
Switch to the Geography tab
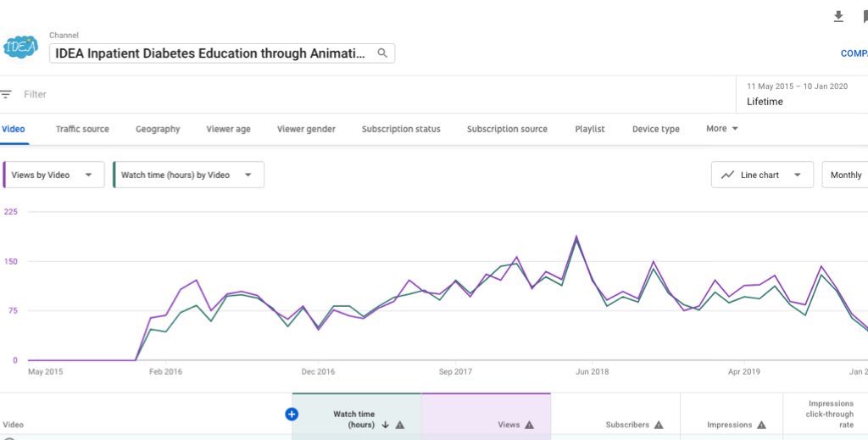coord(158,129)
